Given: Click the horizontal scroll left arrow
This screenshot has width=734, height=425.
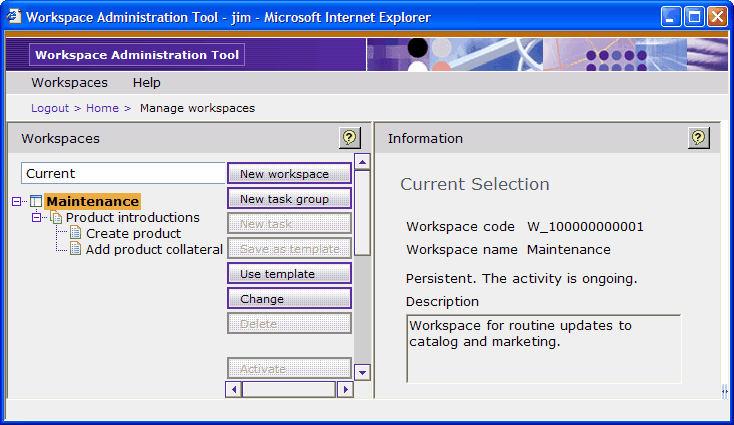Looking at the screenshot, I should (234, 389).
